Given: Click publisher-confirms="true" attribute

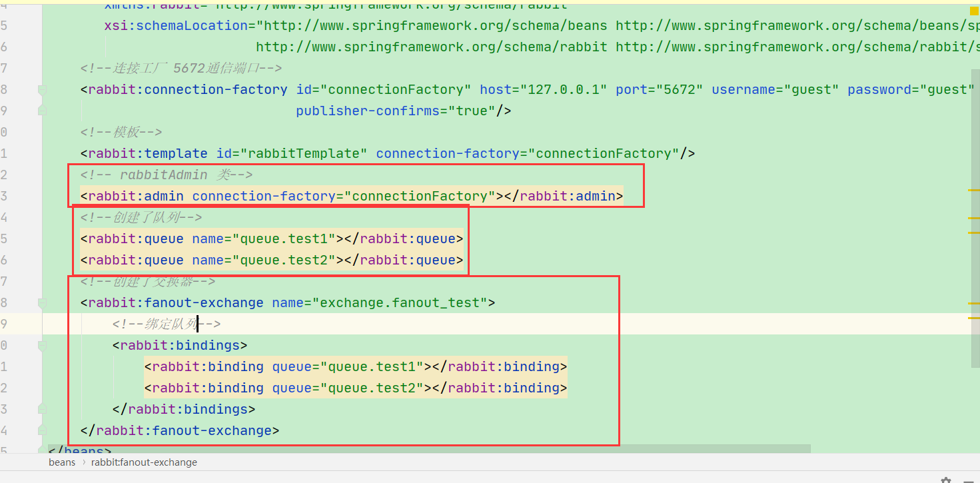Looking at the screenshot, I should click(x=396, y=111).
